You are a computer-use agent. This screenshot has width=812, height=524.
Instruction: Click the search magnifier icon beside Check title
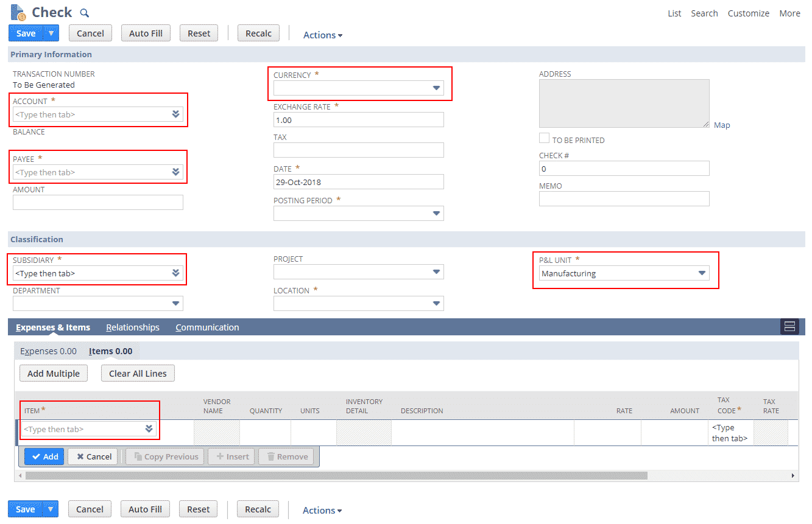[x=85, y=13]
